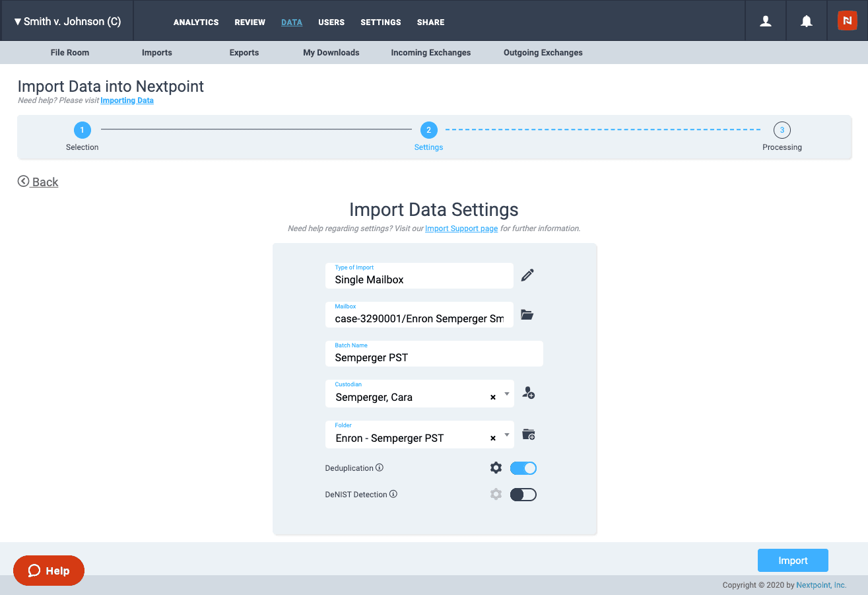Viewport: 868px width, 595px height.
Task: Click the DeNIST Detection gear icon
Action: click(496, 494)
